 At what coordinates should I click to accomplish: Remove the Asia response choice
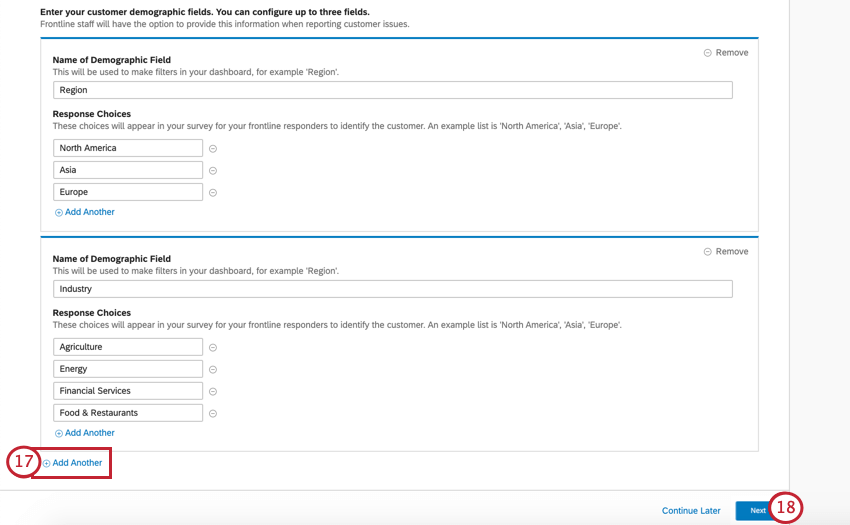pyautogui.click(x=213, y=171)
